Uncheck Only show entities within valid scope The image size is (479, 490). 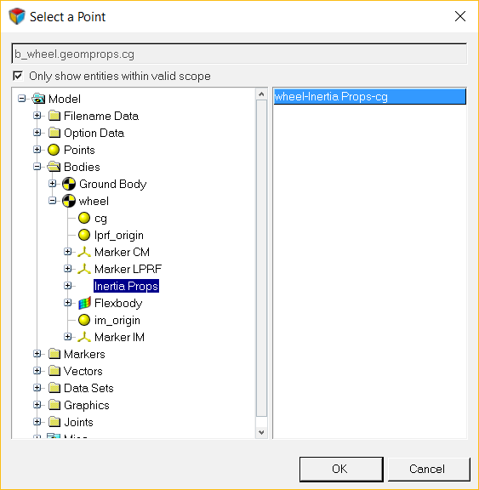(x=18, y=76)
